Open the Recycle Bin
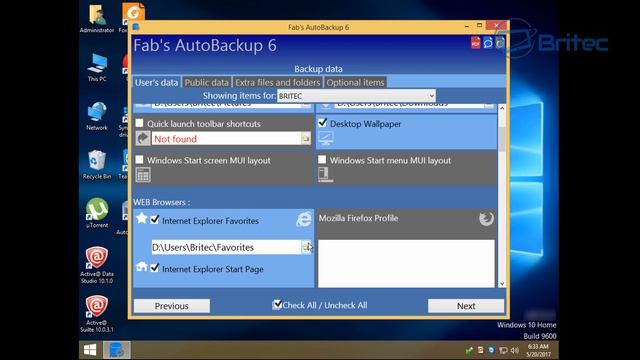 [97, 164]
